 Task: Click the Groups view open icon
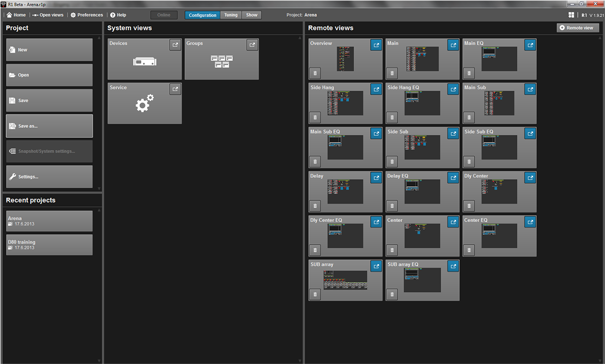click(x=252, y=45)
